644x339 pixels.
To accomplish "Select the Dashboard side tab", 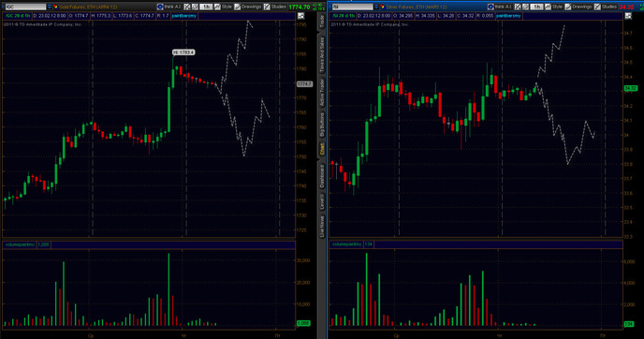I will [x=322, y=177].
